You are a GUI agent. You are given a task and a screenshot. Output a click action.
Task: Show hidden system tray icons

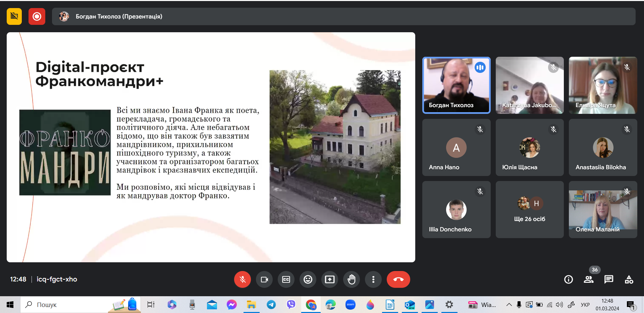point(509,305)
